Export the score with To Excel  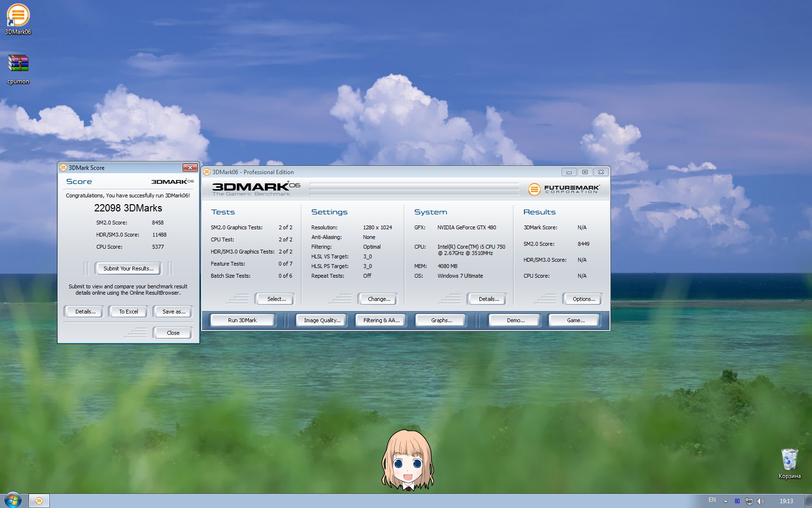pos(129,312)
